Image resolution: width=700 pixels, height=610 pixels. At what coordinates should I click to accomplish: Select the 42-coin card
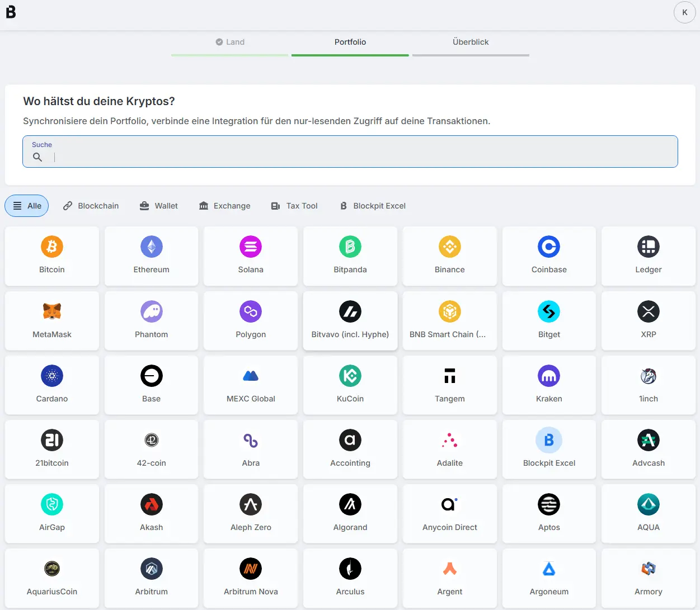click(x=151, y=450)
